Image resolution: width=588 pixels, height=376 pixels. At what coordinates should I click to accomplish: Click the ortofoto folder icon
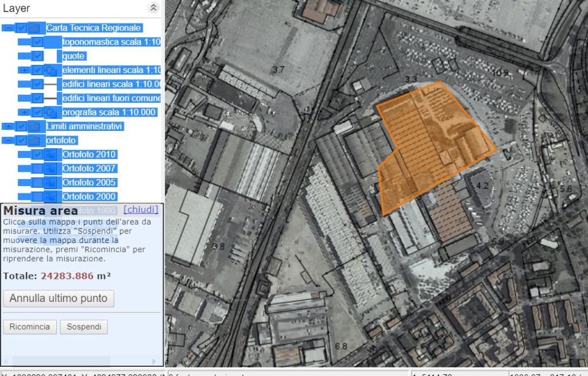tap(34, 140)
